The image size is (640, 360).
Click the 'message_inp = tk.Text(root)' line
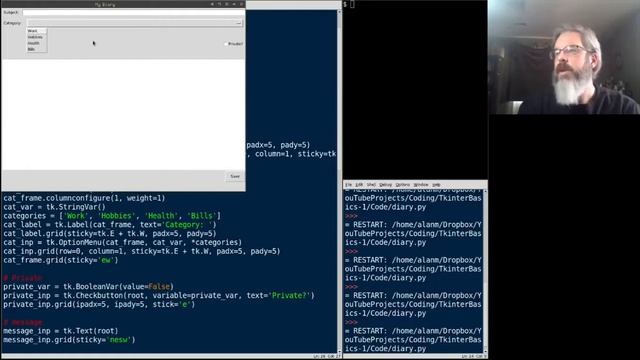pyautogui.click(x=61, y=331)
